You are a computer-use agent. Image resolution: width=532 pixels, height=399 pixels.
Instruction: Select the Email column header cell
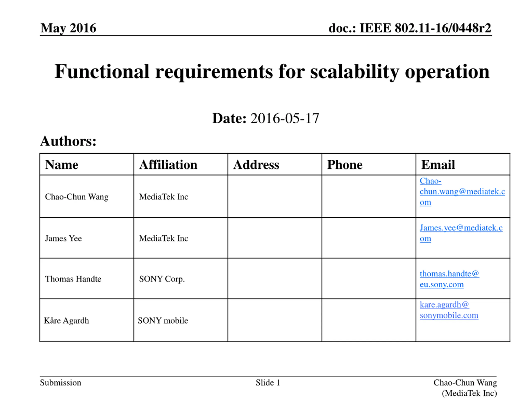(463, 164)
